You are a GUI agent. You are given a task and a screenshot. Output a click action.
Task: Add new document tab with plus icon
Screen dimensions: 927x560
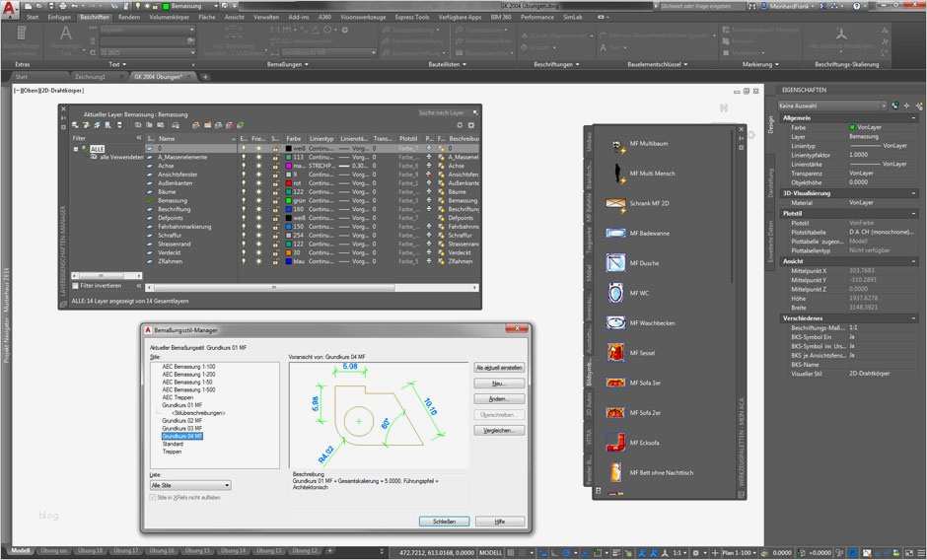pos(205,77)
